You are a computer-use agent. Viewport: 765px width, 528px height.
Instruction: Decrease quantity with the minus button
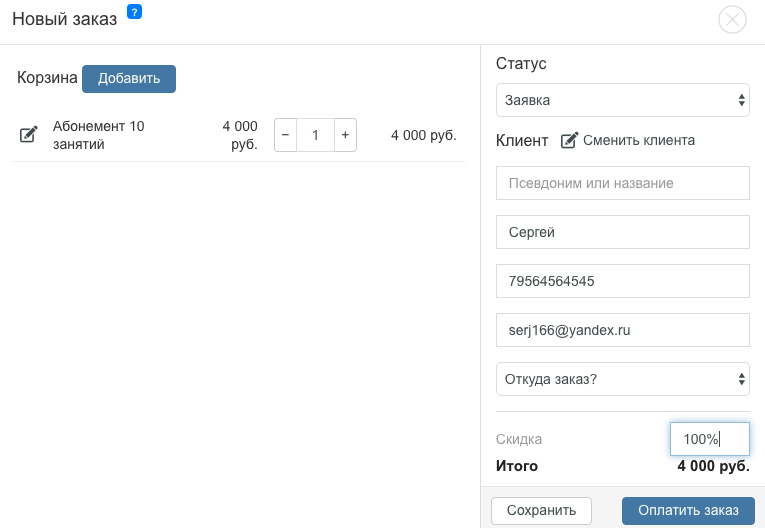click(285, 135)
